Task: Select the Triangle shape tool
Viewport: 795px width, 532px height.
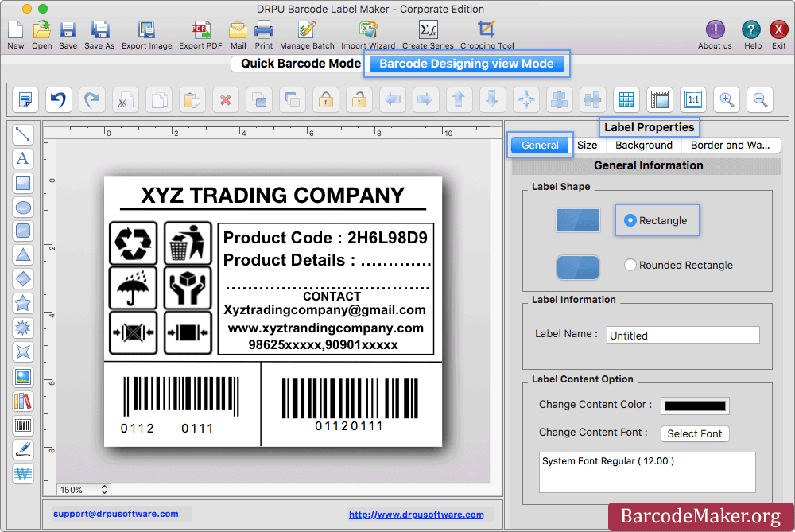Action: point(23,255)
